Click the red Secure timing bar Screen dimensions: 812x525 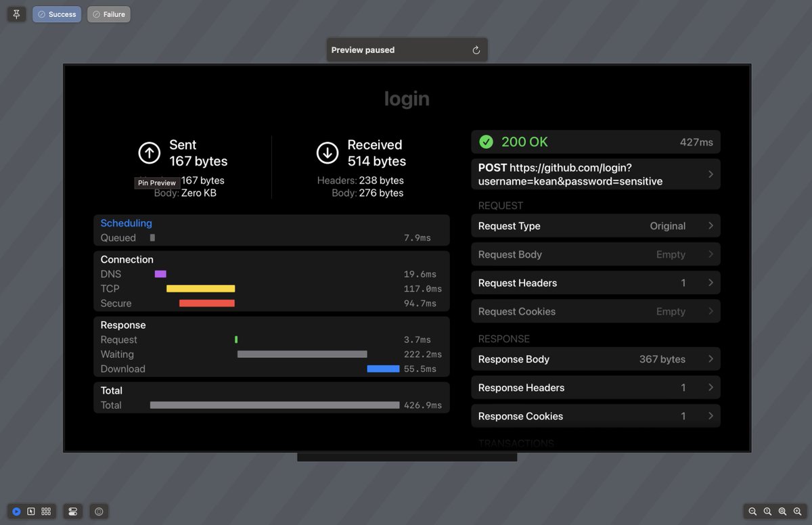tap(207, 304)
